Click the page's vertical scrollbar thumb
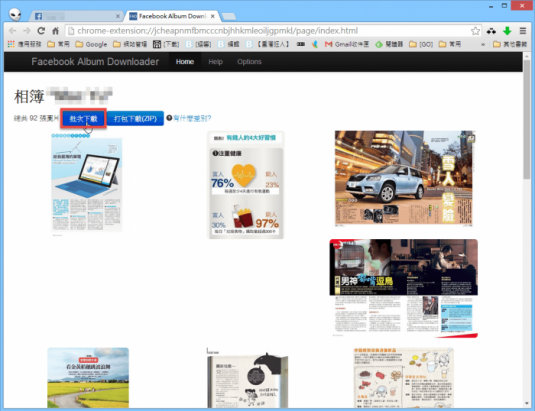 click(527, 118)
